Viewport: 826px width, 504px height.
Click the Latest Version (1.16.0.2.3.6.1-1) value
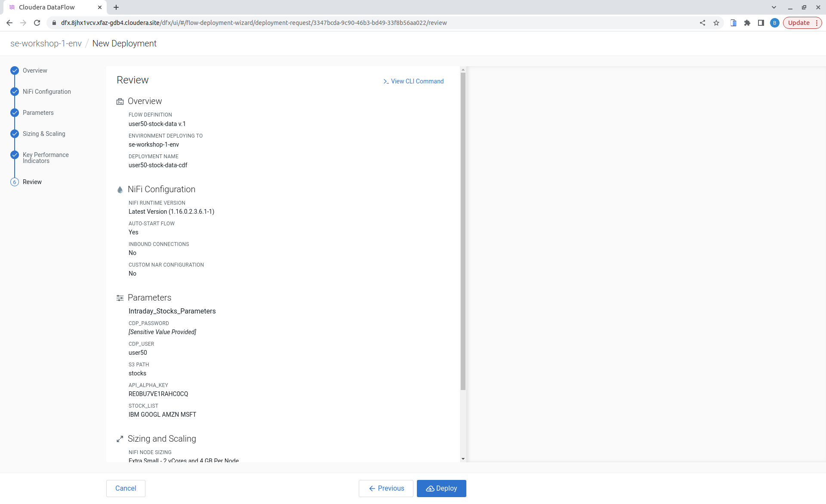click(171, 212)
